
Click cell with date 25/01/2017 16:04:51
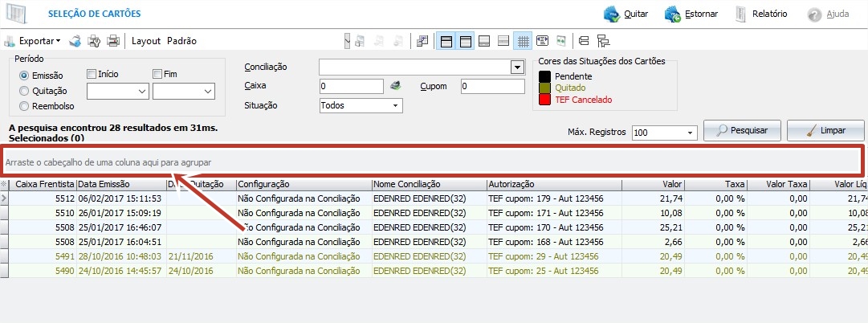click(120, 242)
